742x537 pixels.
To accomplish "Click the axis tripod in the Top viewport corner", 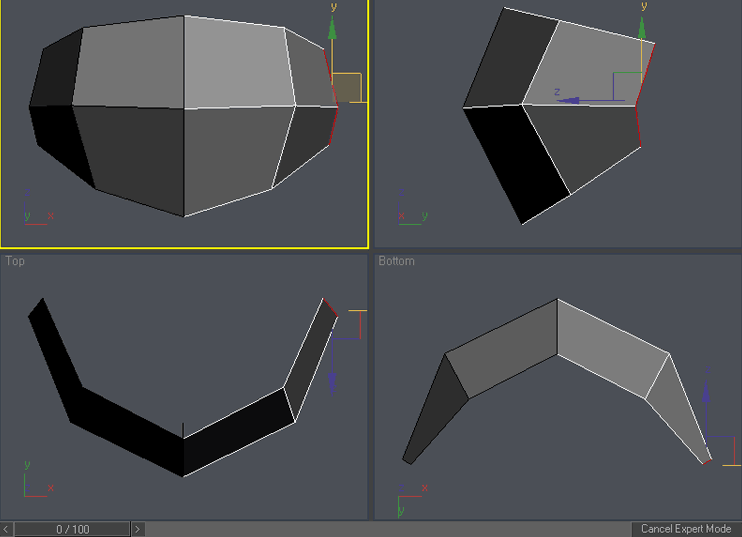I will [x=35, y=485].
